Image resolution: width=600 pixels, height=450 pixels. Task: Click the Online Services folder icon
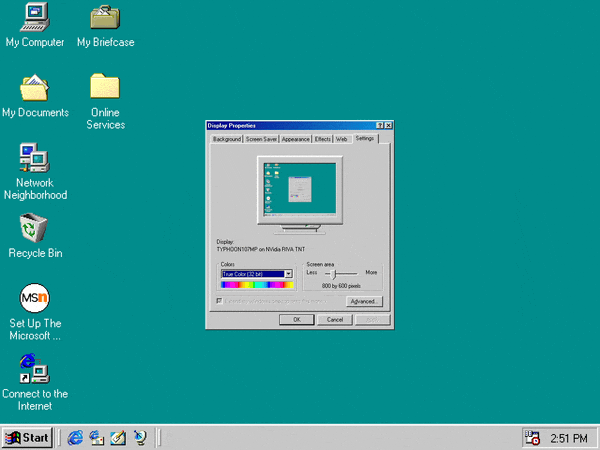coord(105,87)
